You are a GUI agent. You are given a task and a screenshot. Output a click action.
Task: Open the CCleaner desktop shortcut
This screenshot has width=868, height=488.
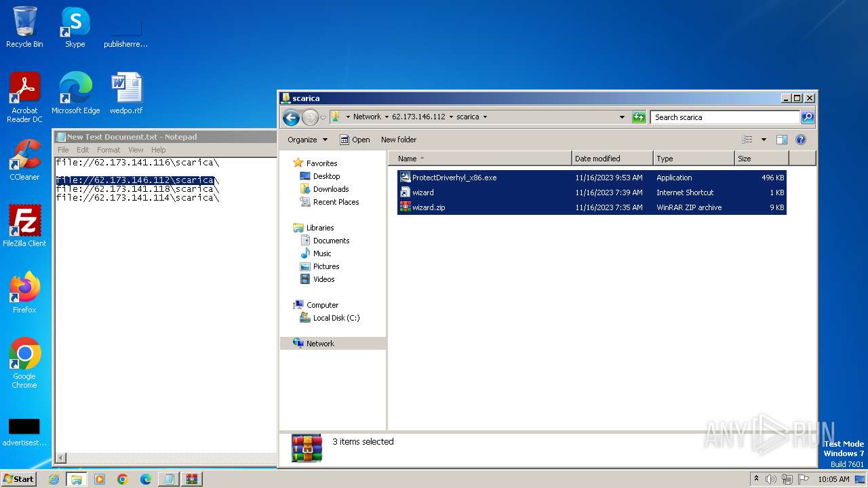[24, 160]
